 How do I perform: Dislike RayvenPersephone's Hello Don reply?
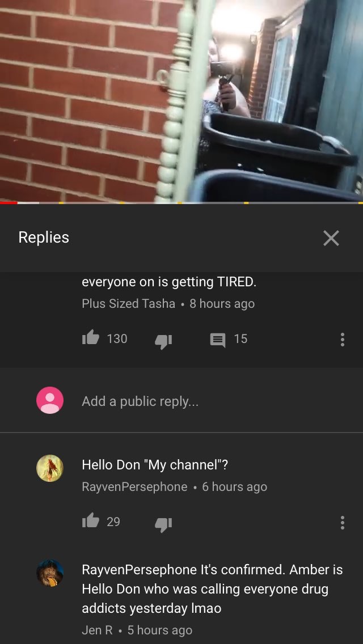coord(163,524)
